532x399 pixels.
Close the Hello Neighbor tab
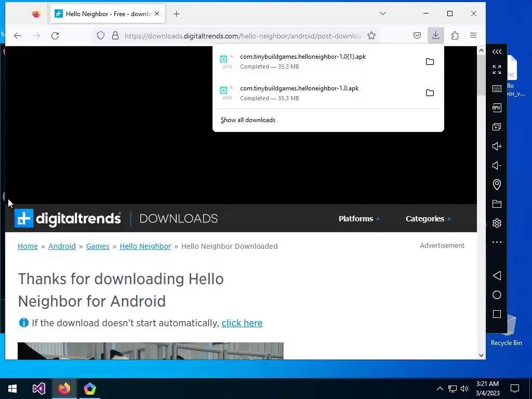coord(157,14)
